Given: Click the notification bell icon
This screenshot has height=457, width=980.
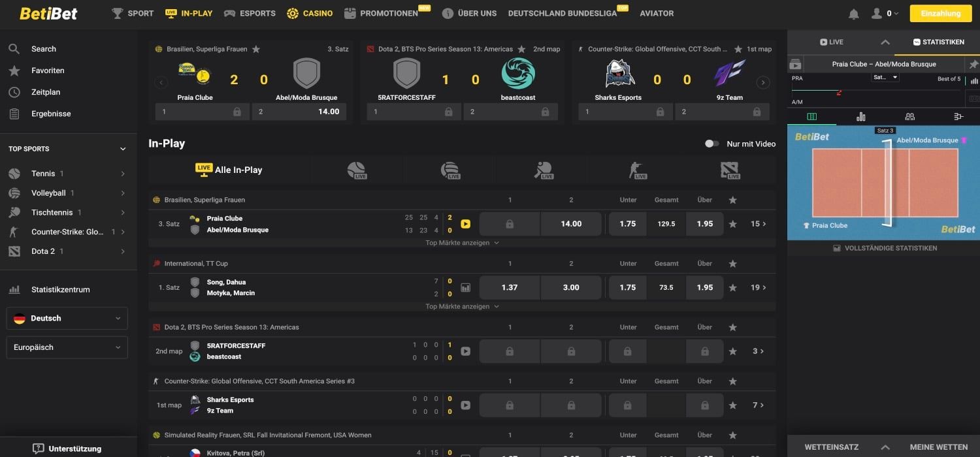Looking at the screenshot, I should tap(853, 14).
